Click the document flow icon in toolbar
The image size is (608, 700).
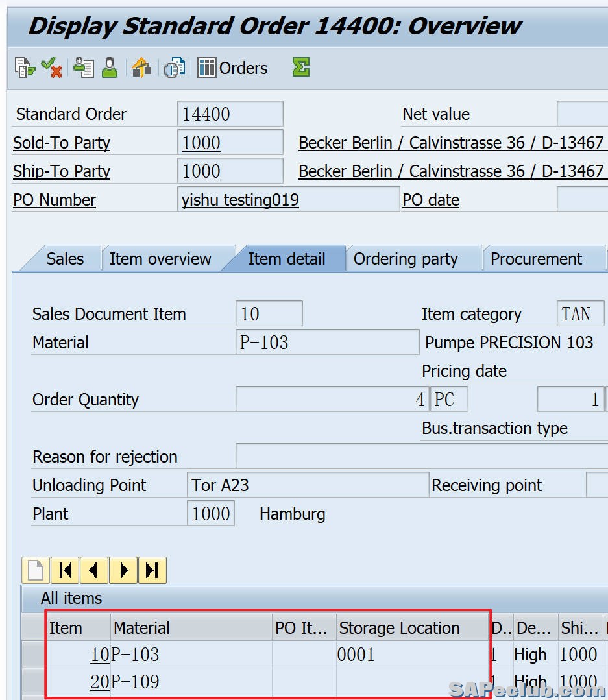click(25, 67)
